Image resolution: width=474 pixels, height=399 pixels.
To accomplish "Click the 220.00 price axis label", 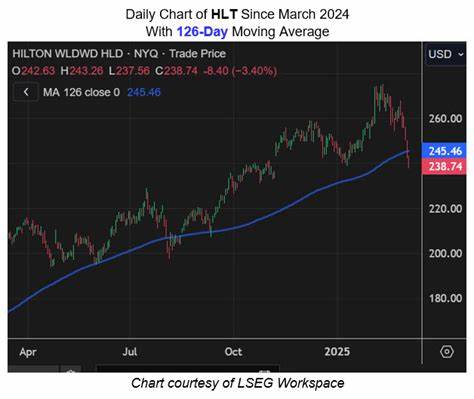I will [x=445, y=209].
